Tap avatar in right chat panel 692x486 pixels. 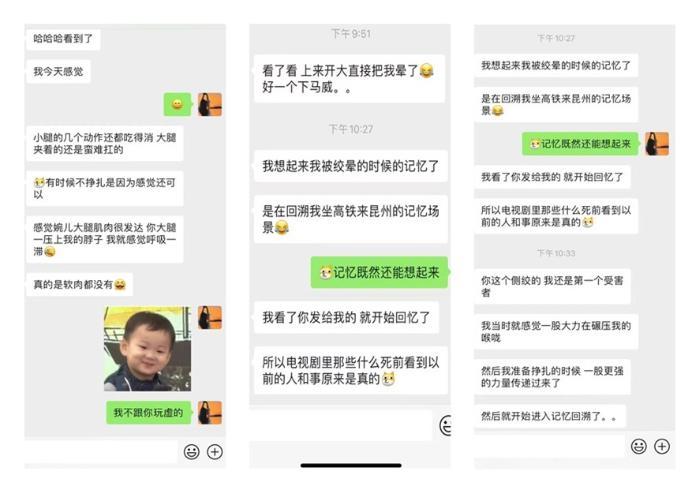[x=657, y=143]
